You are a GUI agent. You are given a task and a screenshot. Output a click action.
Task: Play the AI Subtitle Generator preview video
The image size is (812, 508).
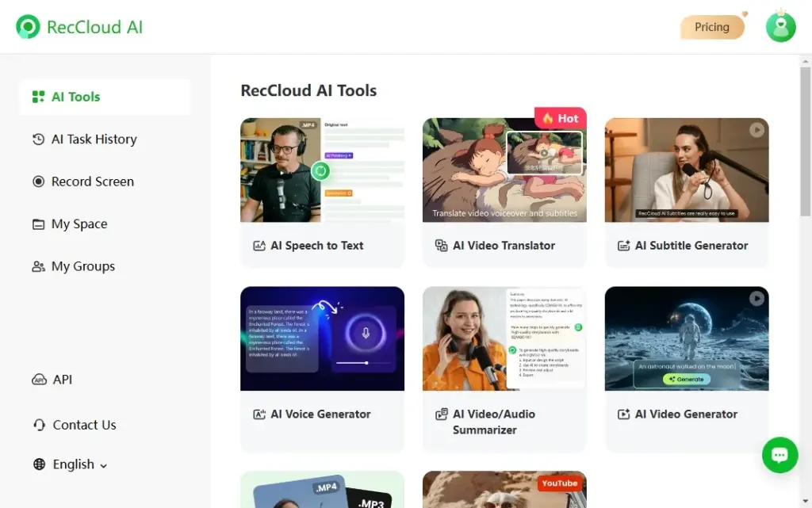tap(756, 130)
